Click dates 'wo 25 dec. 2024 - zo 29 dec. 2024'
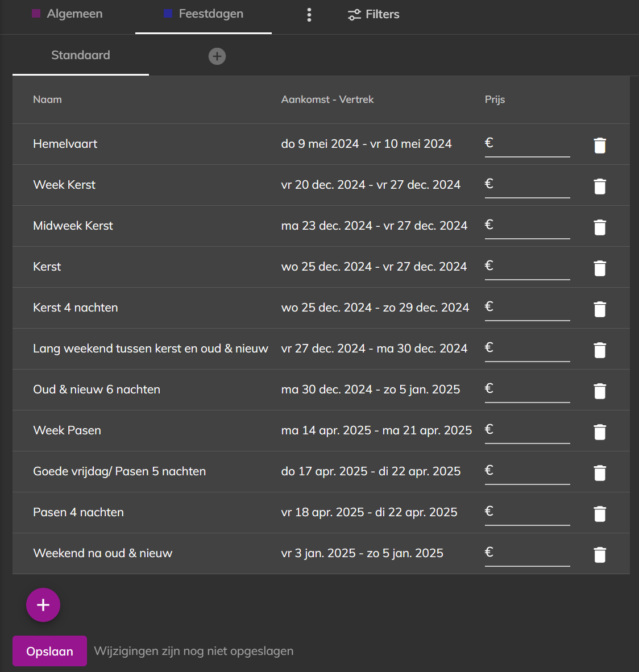 [x=375, y=308]
